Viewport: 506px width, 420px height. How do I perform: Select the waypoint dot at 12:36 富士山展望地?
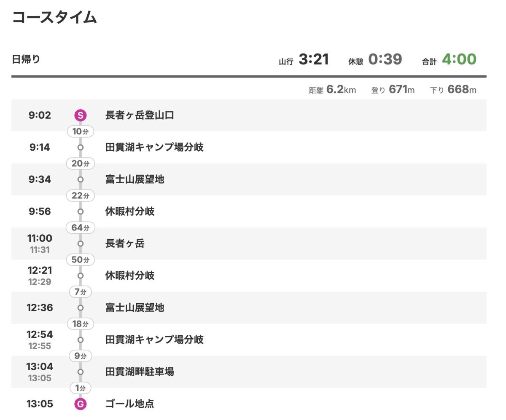(80, 308)
